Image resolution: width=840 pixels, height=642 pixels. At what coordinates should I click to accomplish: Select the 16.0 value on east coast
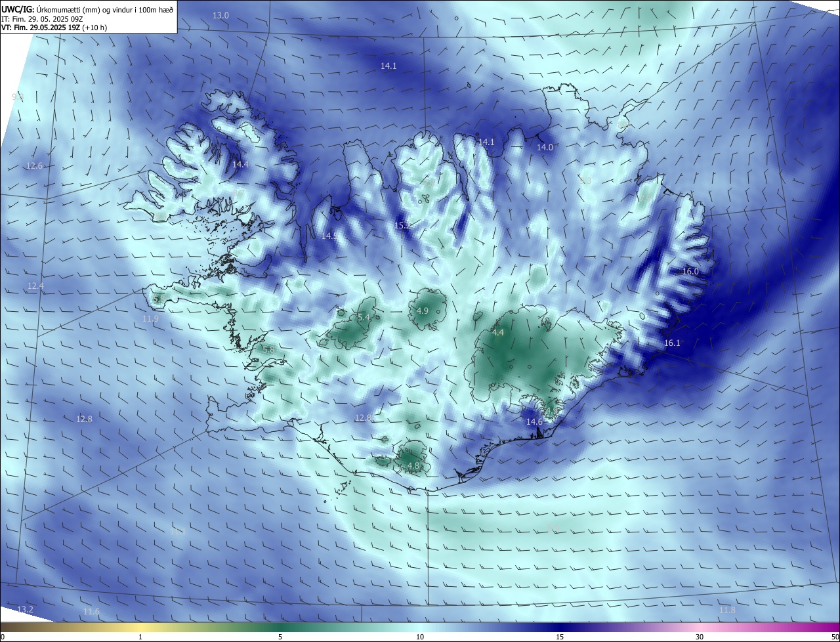[x=690, y=272]
